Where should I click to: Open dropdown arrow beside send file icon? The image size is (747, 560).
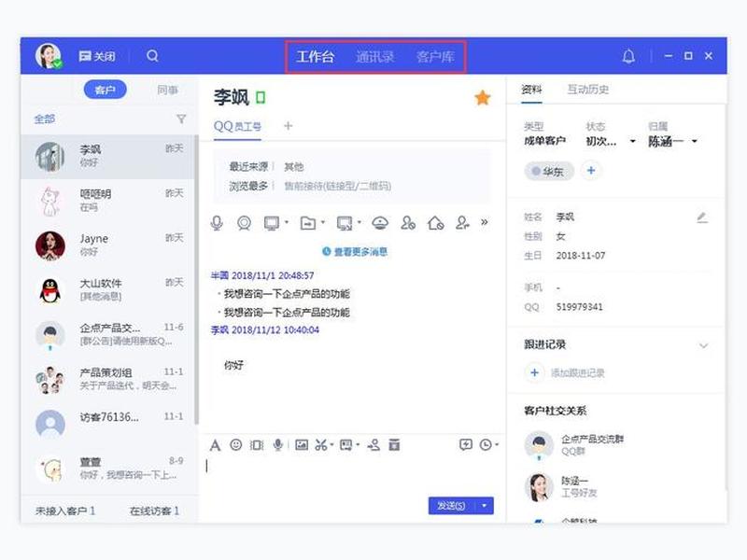[322, 222]
